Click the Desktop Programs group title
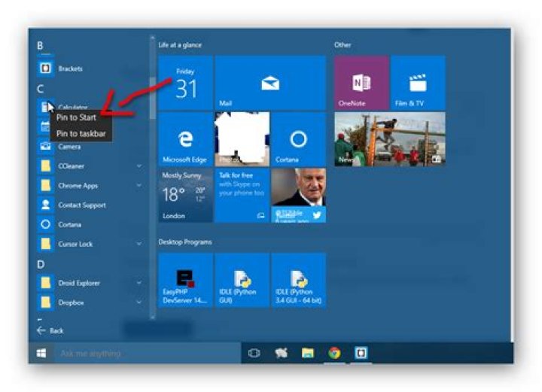The height and width of the screenshot is (392, 542). point(185,242)
